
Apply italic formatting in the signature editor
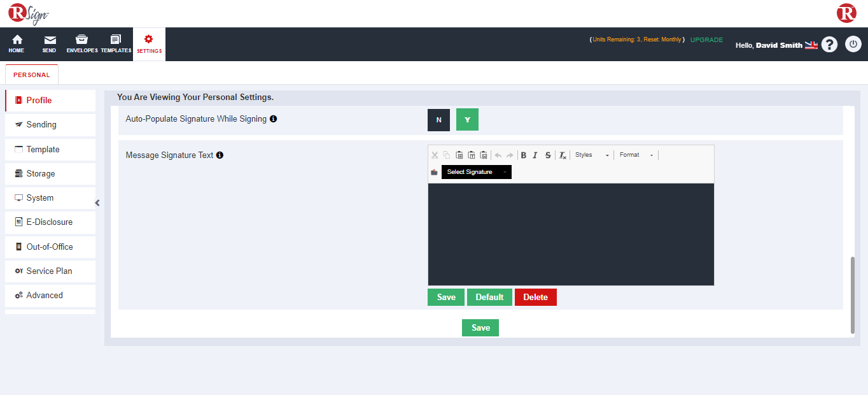coord(536,155)
